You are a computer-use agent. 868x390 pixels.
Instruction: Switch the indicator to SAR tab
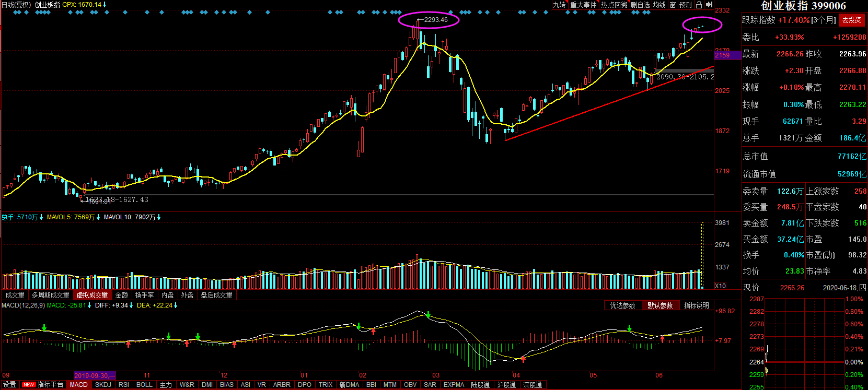pyautogui.click(x=430, y=385)
